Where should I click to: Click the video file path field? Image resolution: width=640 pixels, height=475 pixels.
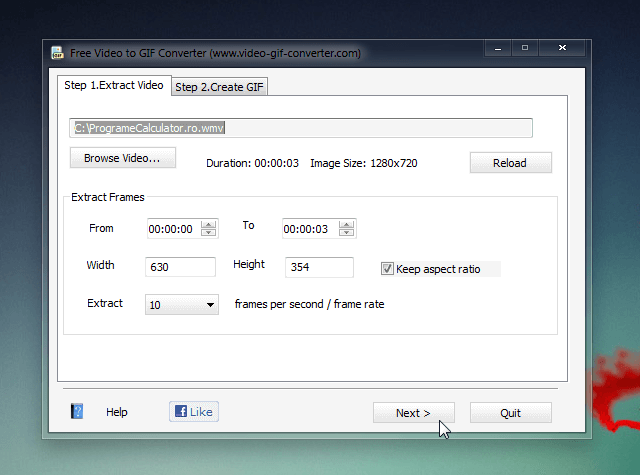(300, 128)
